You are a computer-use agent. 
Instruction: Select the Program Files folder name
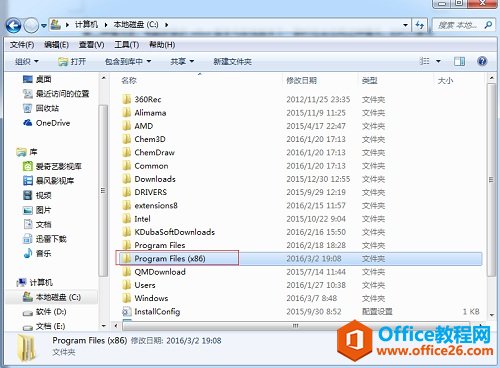(160, 245)
